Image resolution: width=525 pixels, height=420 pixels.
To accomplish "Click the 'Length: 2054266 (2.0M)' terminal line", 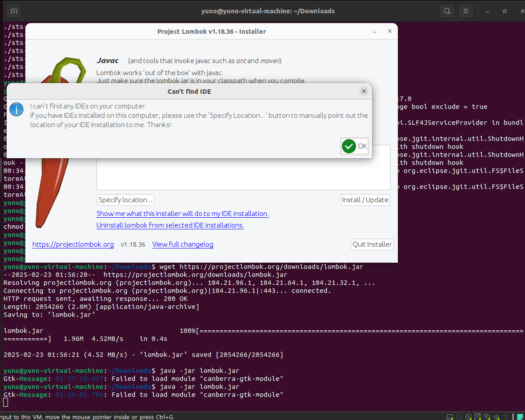I will 101,307.
